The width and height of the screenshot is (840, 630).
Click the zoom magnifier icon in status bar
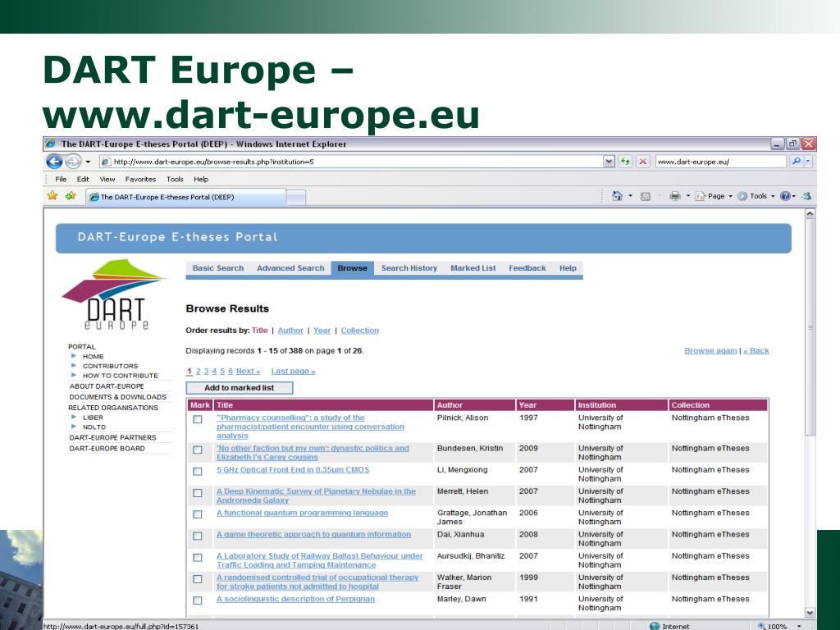tap(761, 626)
